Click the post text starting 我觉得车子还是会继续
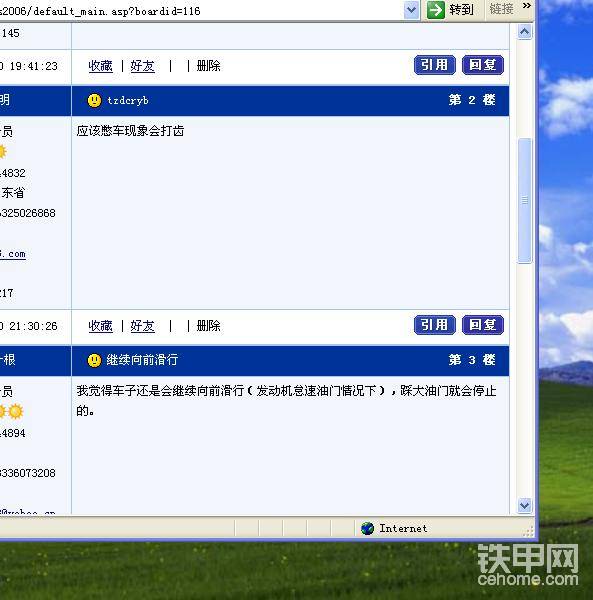The image size is (593, 600). click(x=286, y=401)
